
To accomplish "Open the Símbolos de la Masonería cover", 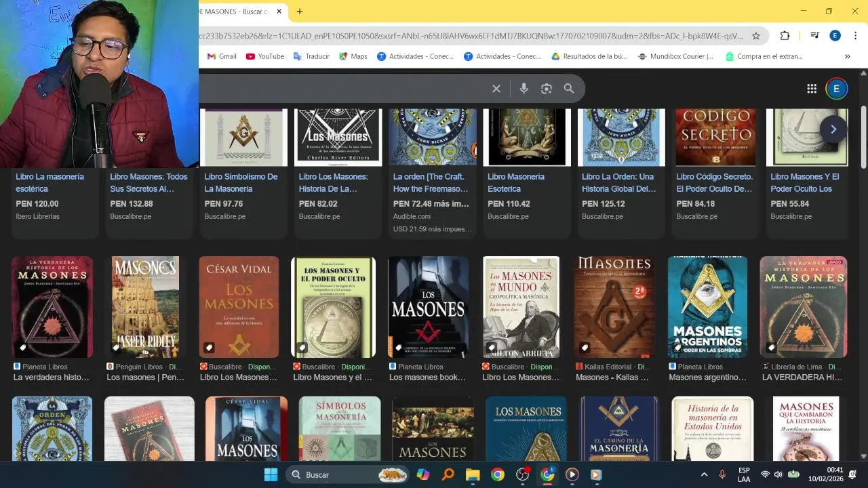I will pos(340,428).
